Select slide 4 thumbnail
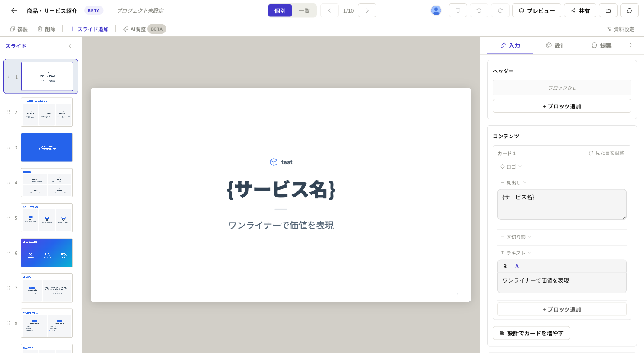Image resolution: width=644 pixels, height=353 pixels. tap(47, 182)
